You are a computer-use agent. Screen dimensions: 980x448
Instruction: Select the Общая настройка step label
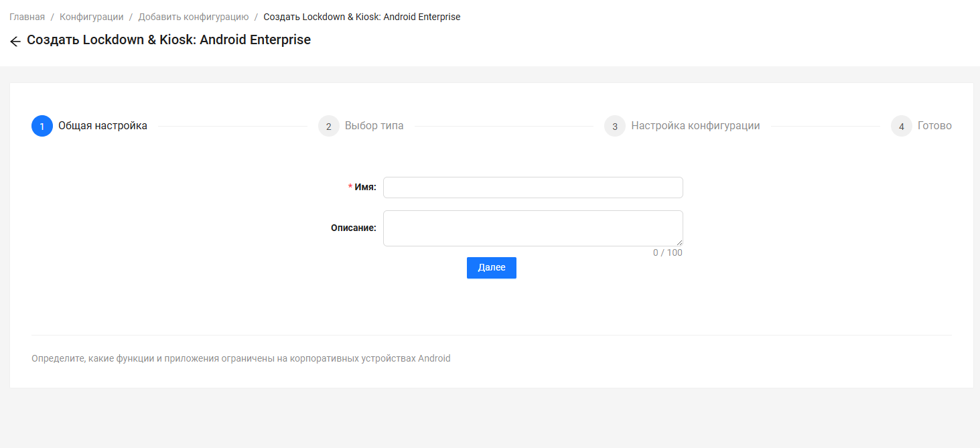pos(102,126)
